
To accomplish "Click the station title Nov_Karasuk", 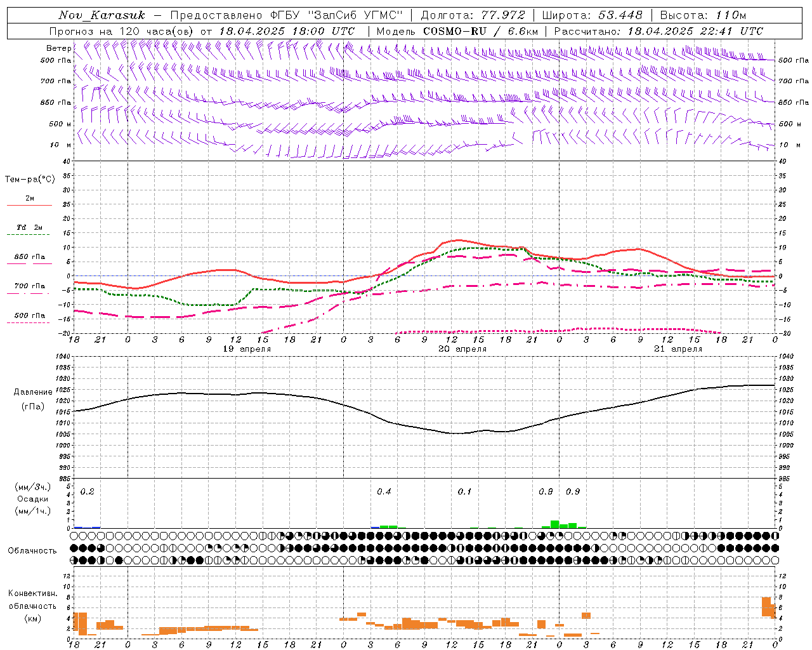I will click(x=102, y=15).
